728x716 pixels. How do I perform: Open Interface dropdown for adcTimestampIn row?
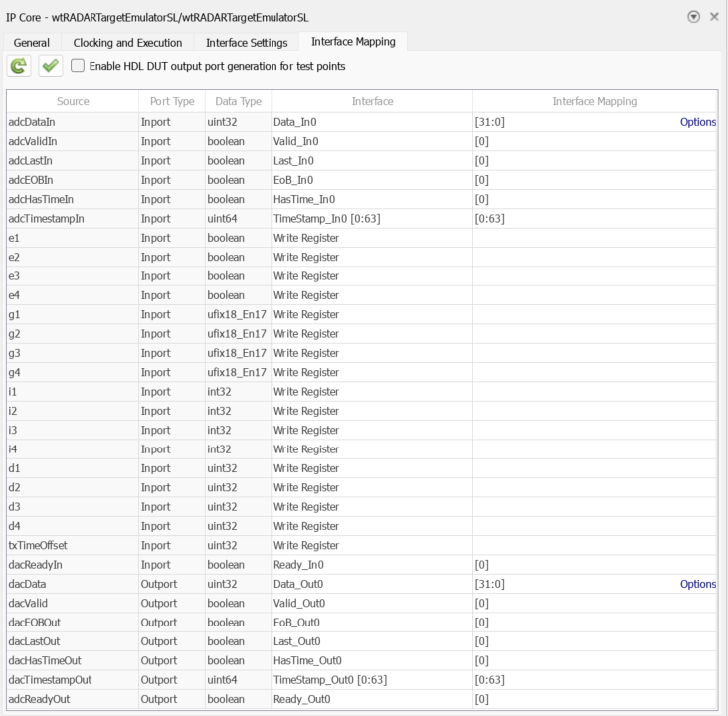pos(371,219)
